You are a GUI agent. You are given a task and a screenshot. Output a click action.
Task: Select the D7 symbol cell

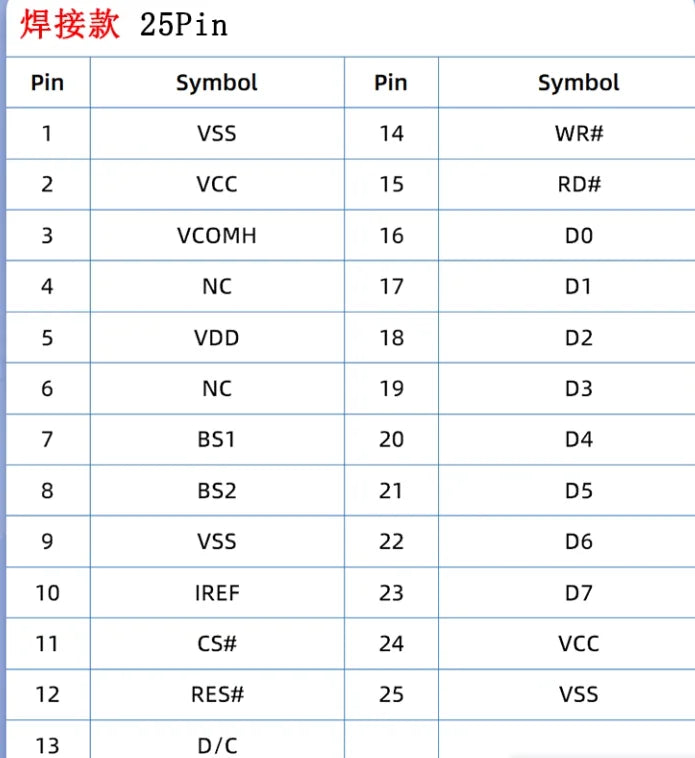tap(579, 593)
